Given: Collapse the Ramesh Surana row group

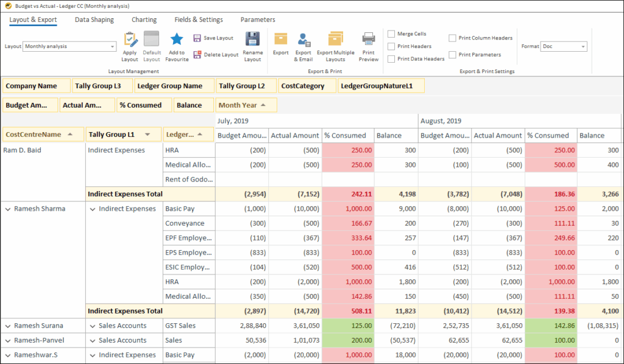Looking at the screenshot, I should [7, 326].
